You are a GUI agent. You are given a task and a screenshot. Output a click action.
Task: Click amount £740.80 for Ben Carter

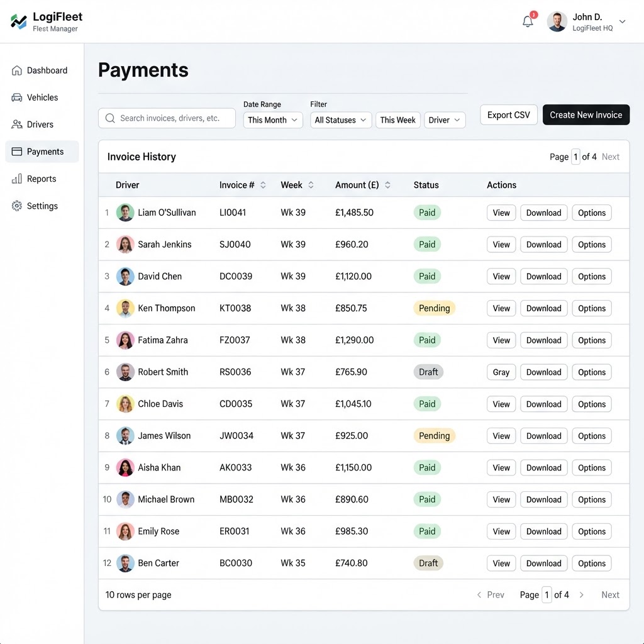point(351,563)
